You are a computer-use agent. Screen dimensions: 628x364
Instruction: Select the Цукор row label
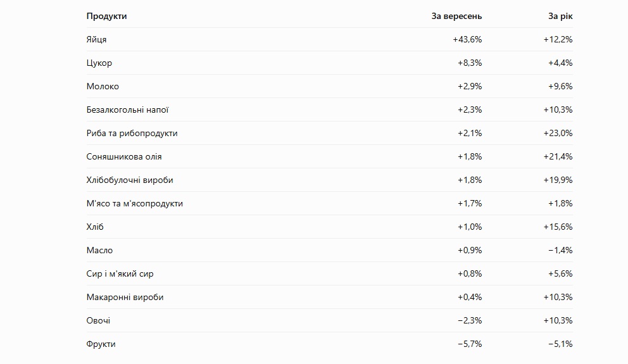point(99,63)
